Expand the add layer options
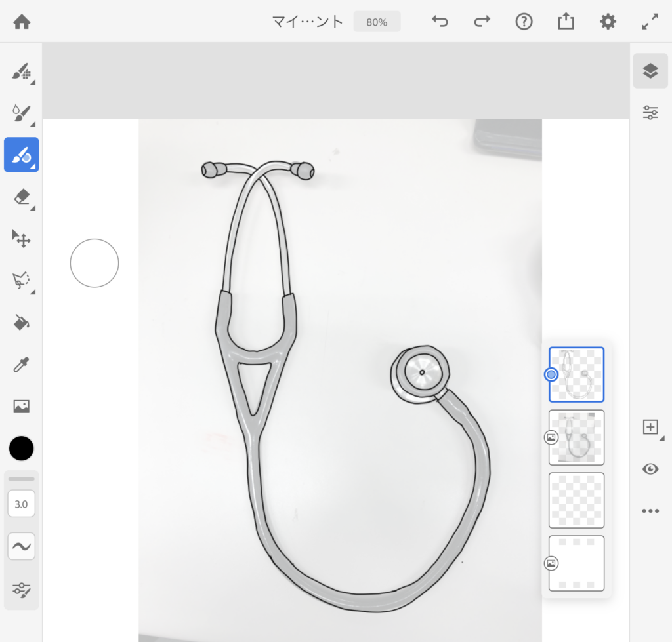 [x=661, y=439]
